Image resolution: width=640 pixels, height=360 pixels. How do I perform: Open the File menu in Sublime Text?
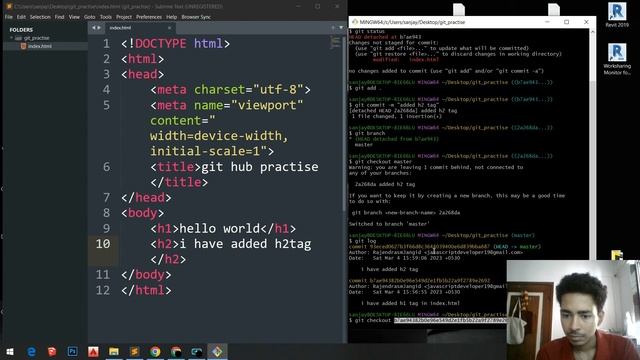pyautogui.click(x=9, y=17)
